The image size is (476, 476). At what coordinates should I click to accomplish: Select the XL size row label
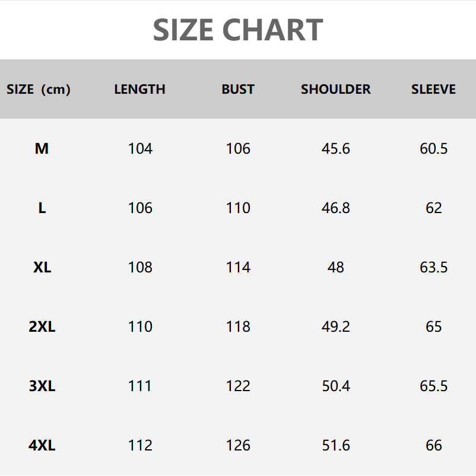pyautogui.click(x=42, y=267)
